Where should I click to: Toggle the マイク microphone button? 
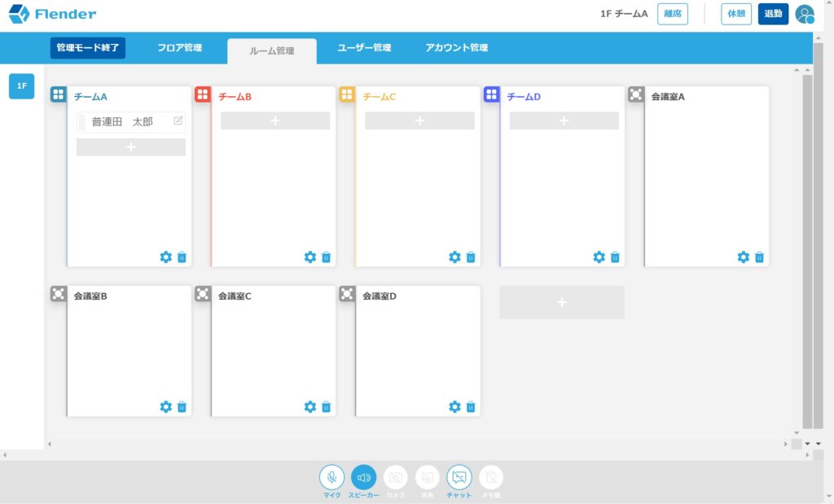[x=331, y=477]
